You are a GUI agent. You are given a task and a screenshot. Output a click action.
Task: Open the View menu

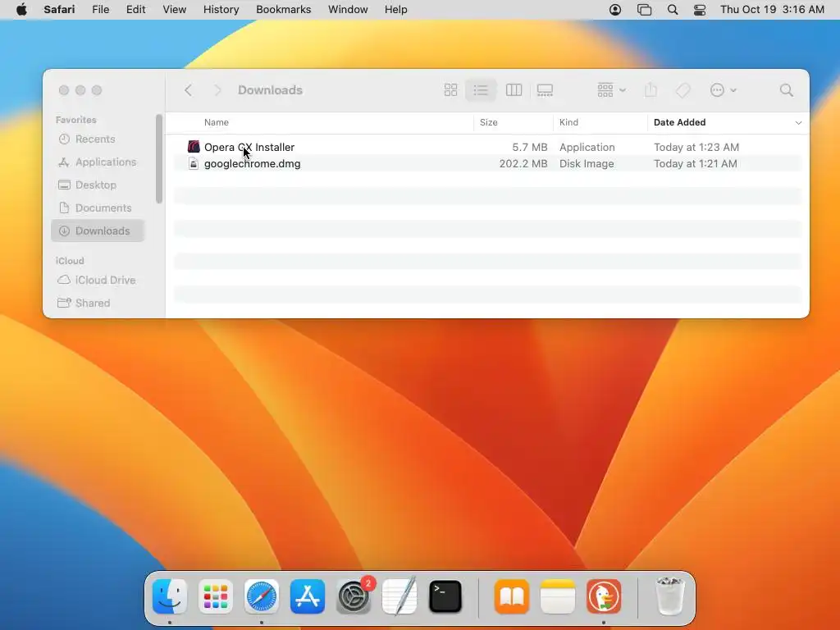click(174, 10)
